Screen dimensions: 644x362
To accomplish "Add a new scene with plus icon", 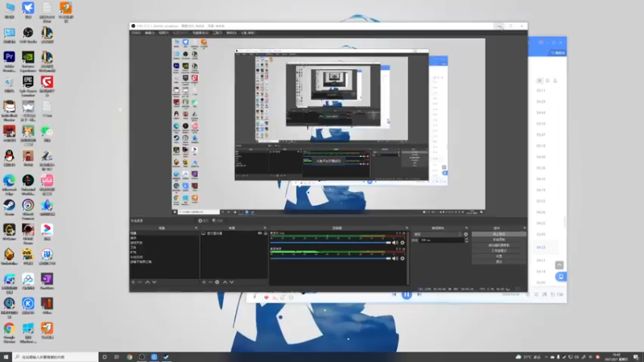I will pyautogui.click(x=133, y=282).
